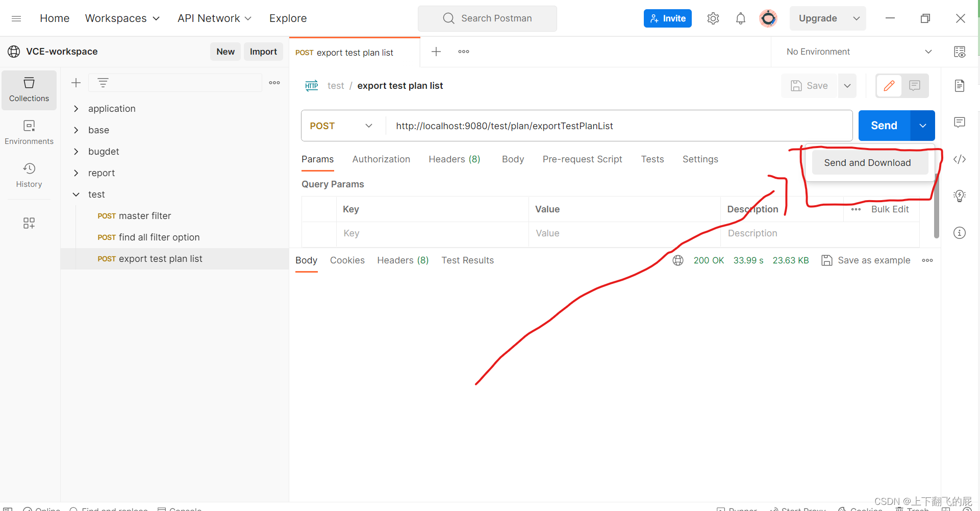Open the HTTP method POST dropdown
Screen dimensions: 980x511
pyautogui.click(x=342, y=126)
